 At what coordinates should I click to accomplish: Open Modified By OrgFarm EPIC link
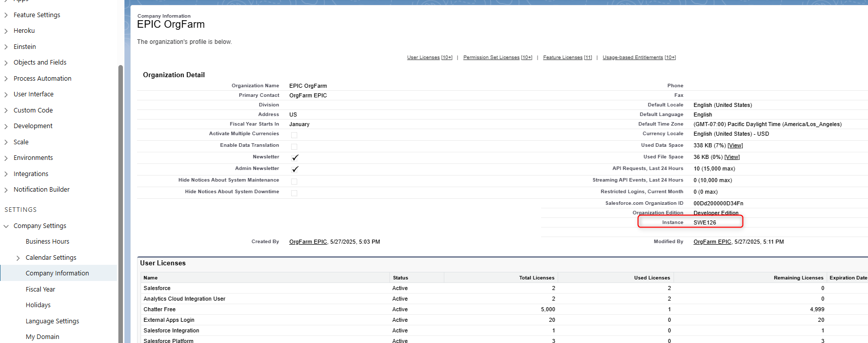coord(712,242)
